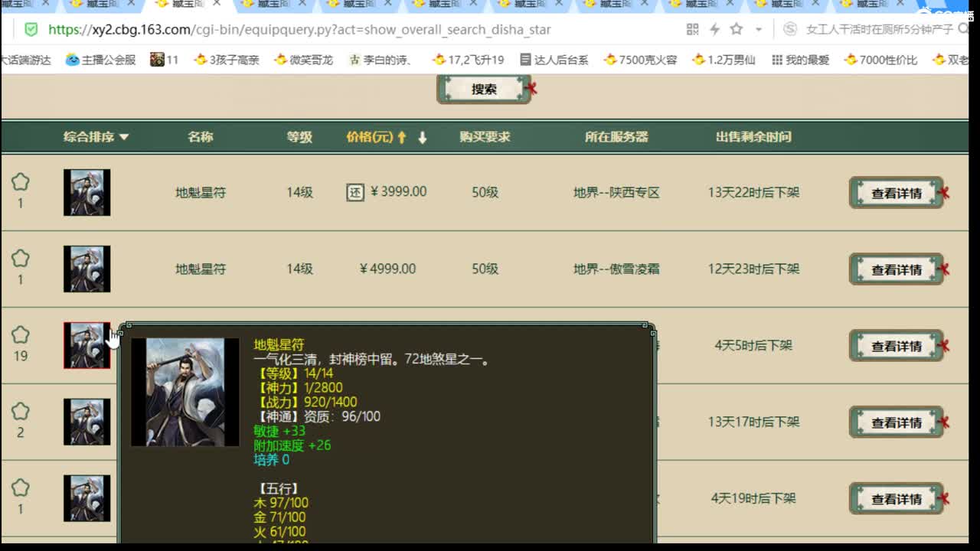The height and width of the screenshot is (551, 980).
Task: Open the red-bordered item thumbnail
Action: click(x=87, y=345)
